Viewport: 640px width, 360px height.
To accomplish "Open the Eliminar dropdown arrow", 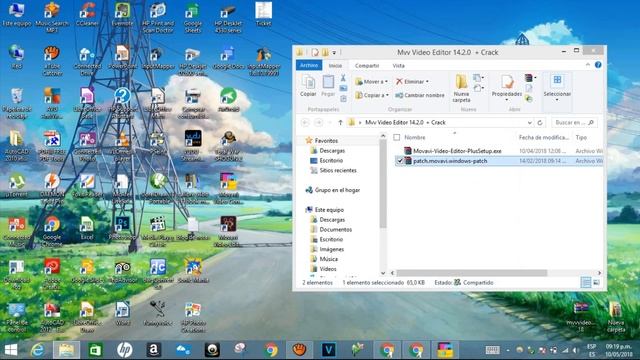I will (x=427, y=82).
